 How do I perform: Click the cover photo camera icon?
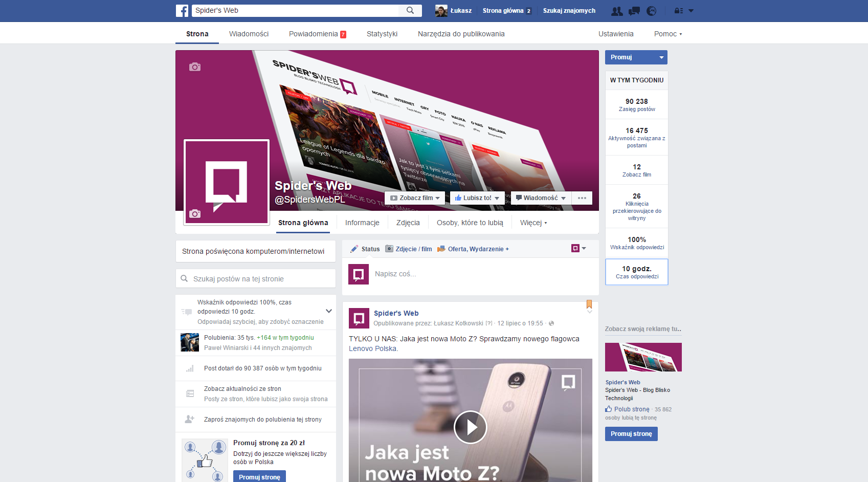tap(195, 67)
